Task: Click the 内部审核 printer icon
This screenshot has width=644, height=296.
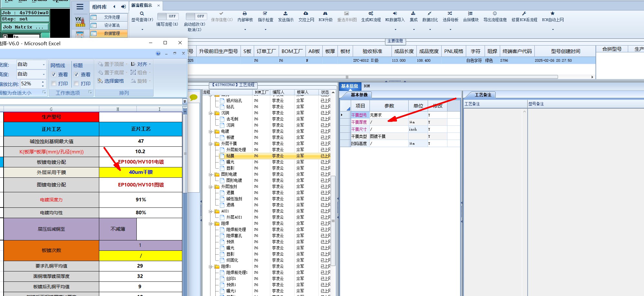Action: [245, 14]
